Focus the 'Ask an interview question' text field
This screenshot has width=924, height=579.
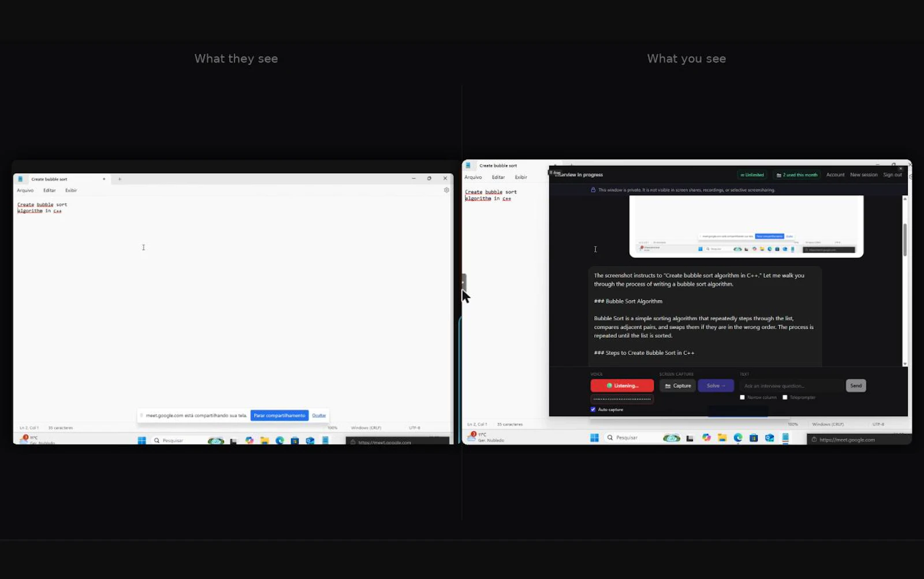tap(792, 386)
